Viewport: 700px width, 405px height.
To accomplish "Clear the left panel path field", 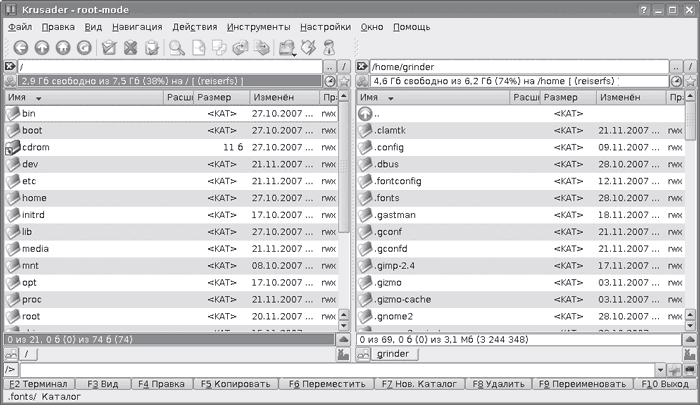I will [10, 66].
